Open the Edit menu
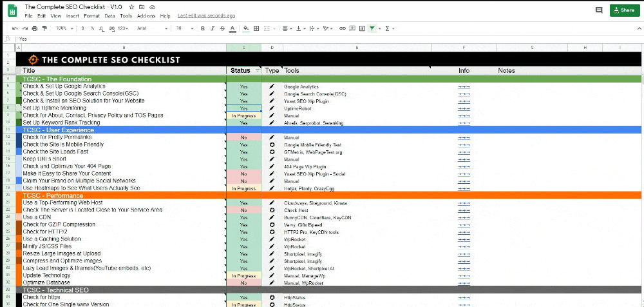 coord(41,16)
